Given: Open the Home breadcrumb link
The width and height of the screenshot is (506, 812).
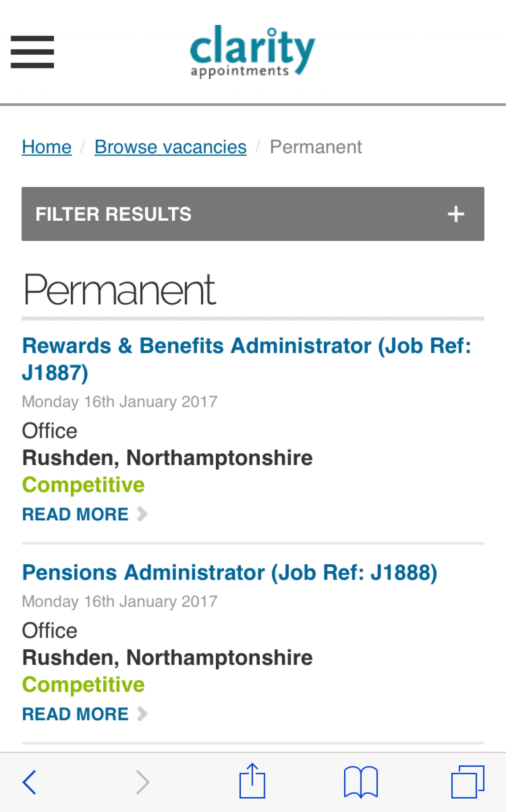Looking at the screenshot, I should [46, 146].
